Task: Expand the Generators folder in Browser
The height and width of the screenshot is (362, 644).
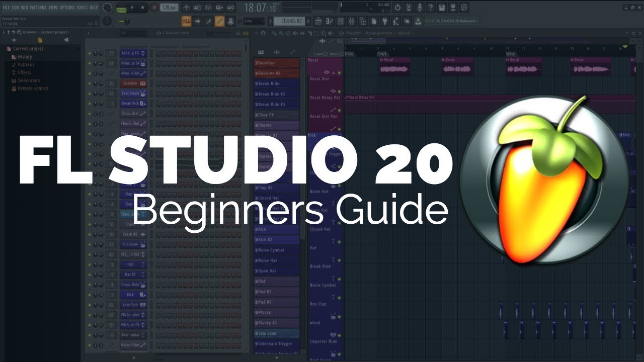Action: tap(26, 80)
